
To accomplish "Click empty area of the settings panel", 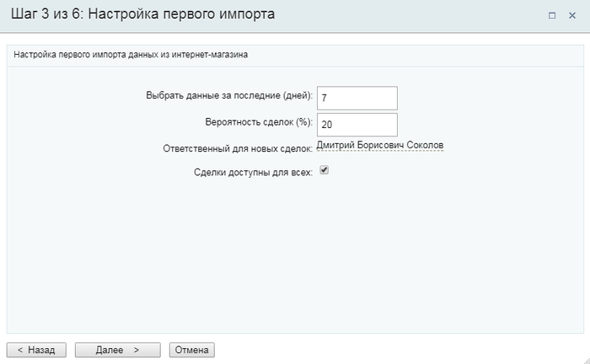I will pyautogui.click(x=295, y=255).
